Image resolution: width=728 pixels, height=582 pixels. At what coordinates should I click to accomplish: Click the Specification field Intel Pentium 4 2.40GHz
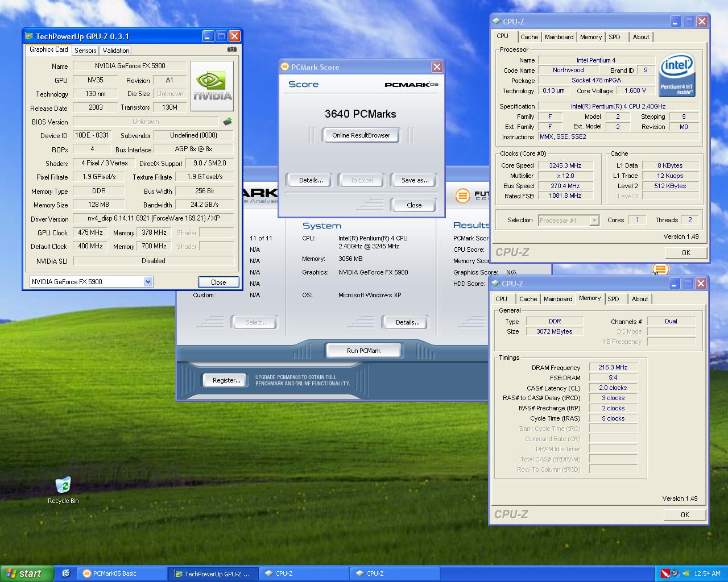[618, 106]
